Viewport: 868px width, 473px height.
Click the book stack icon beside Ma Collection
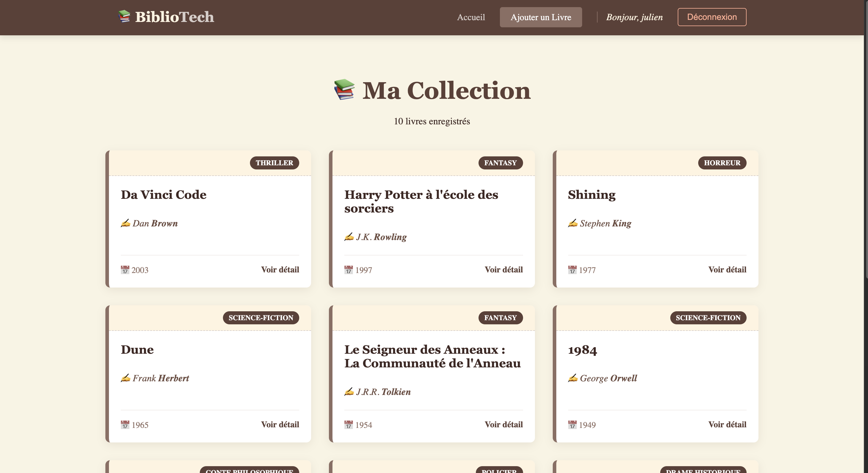click(344, 90)
